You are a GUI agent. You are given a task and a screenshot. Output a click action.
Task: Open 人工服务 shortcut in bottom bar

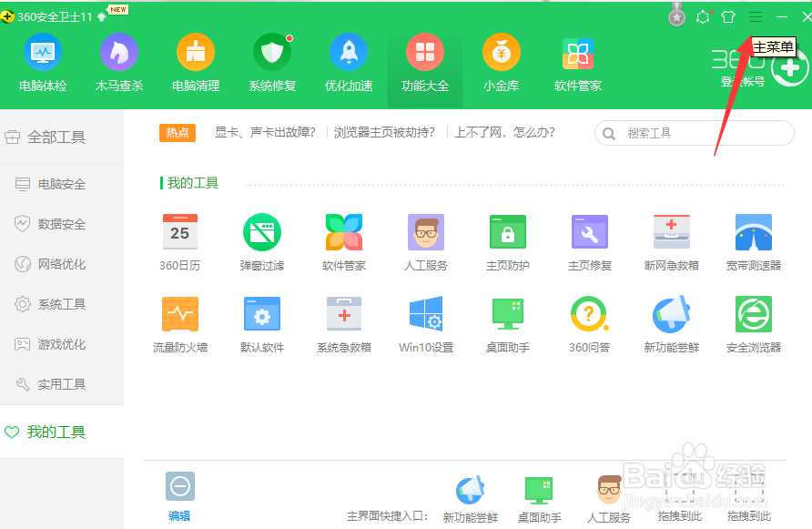(608, 500)
